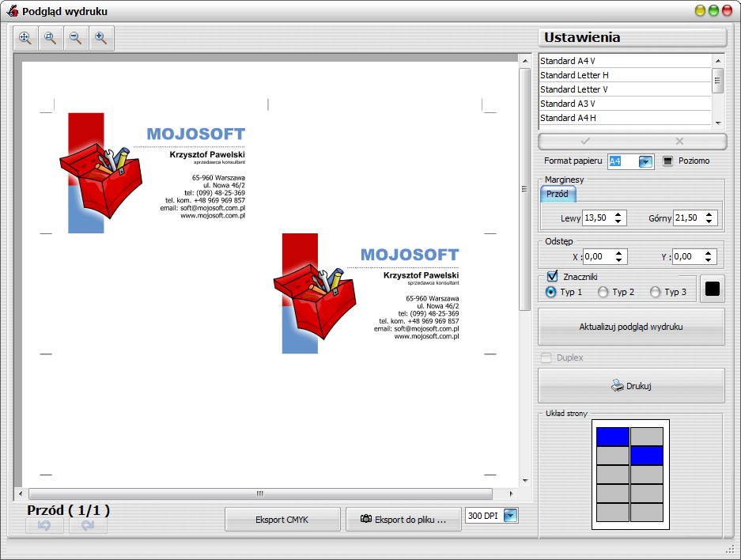Viewport: 741px width, 560px height.
Task: Click the preview vertical scrollbar thumb
Action: click(x=524, y=189)
